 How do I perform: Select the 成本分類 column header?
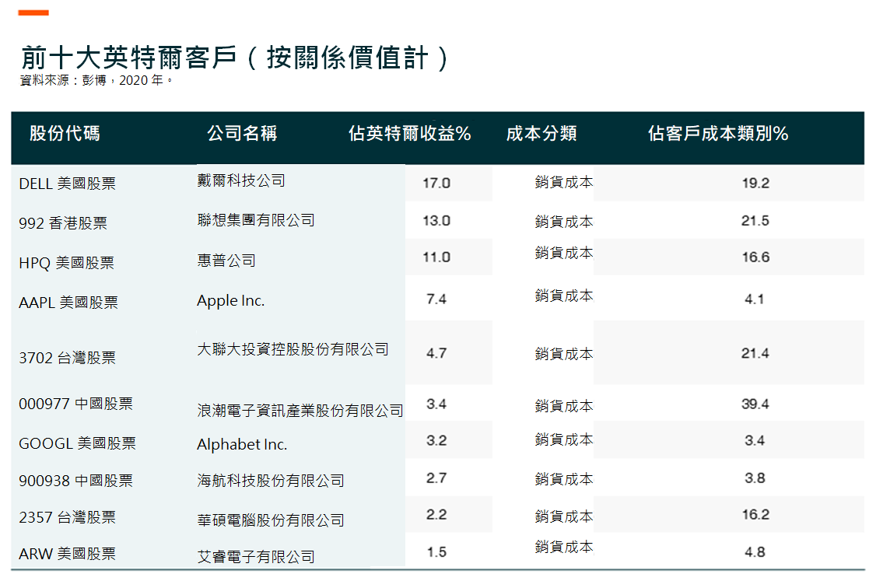[541, 134]
